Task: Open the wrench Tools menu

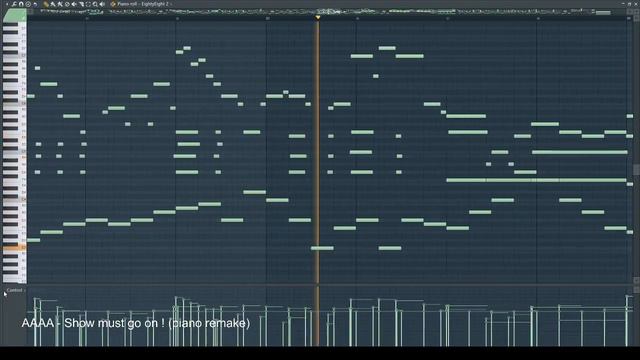Action: tap(14, 4)
